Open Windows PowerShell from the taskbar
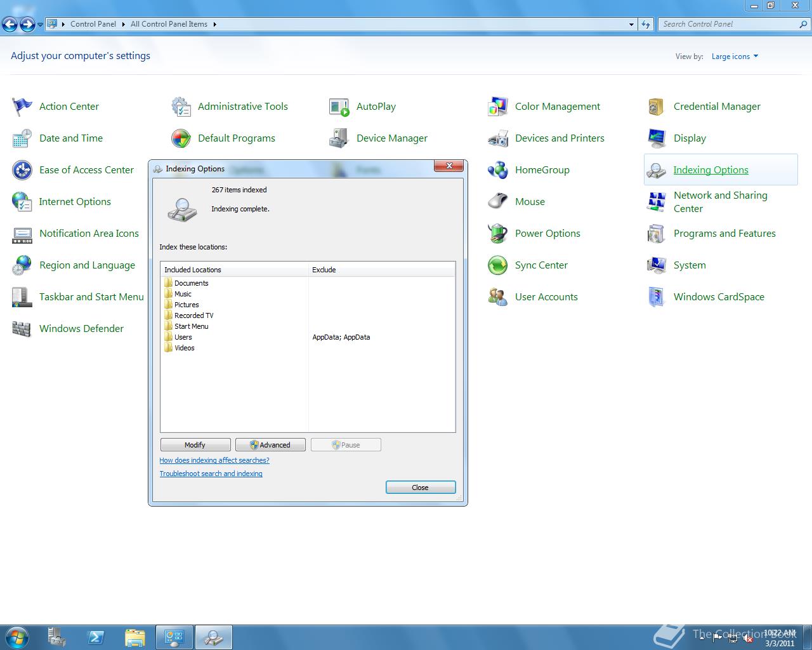Image resolution: width=812 pixels, height=650 pixels. (x=96, y=637)
